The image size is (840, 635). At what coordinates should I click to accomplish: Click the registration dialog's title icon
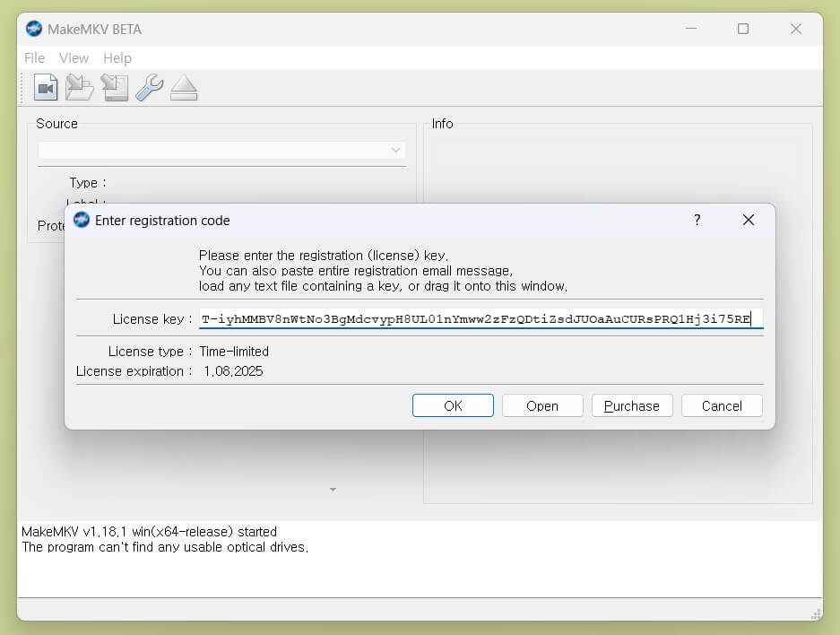(82, 220)
